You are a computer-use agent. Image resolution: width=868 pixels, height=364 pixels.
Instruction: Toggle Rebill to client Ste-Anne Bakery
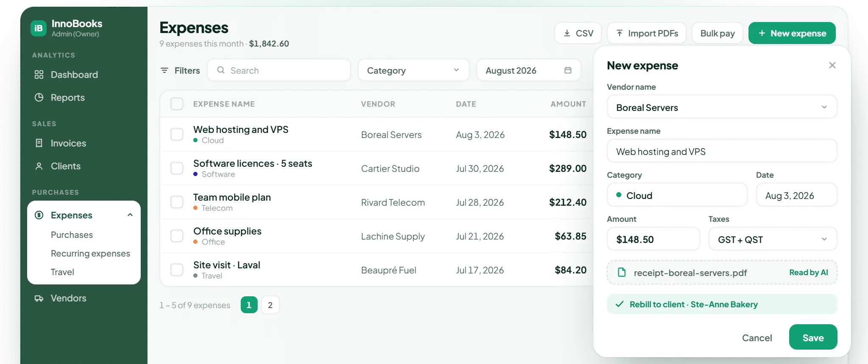tap(722, 304)
